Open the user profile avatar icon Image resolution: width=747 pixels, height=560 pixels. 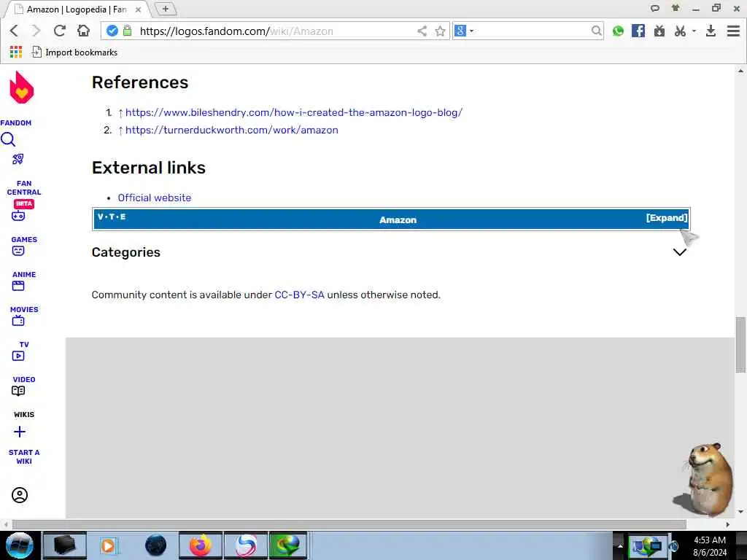click(20, 495)
